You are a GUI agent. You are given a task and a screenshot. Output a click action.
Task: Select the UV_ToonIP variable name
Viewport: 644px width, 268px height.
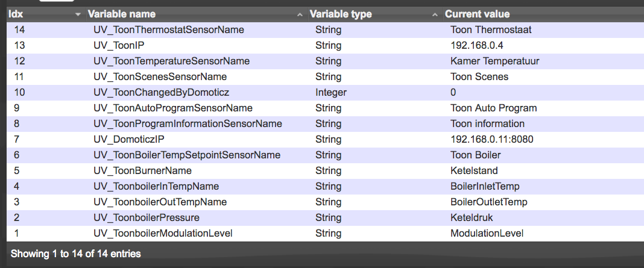[119, 46]
